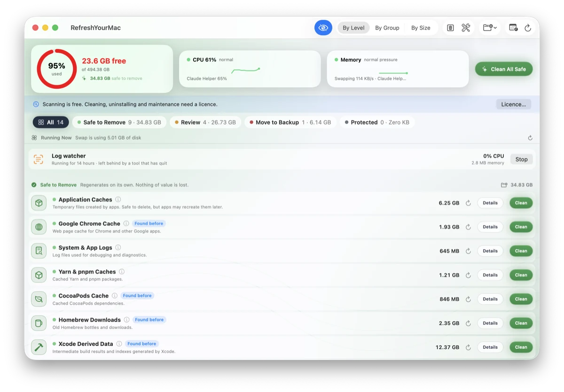Switch to By Size view

point(421,28)
